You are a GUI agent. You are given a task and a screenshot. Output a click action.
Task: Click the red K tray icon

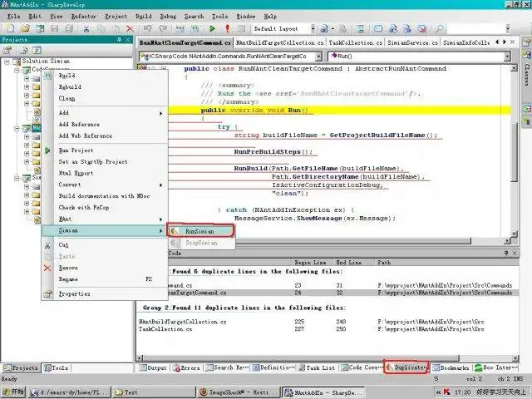pos(447,392)
